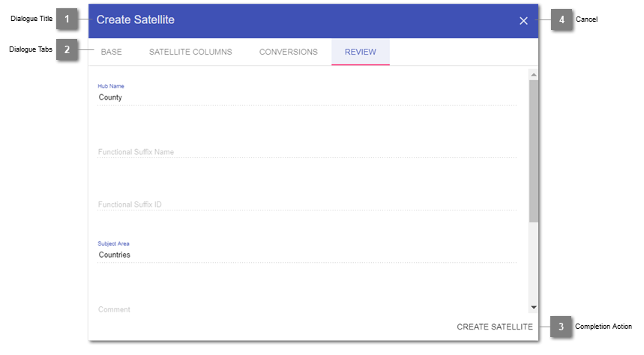Select the Subject Area field showing Countries

(306, 255)
